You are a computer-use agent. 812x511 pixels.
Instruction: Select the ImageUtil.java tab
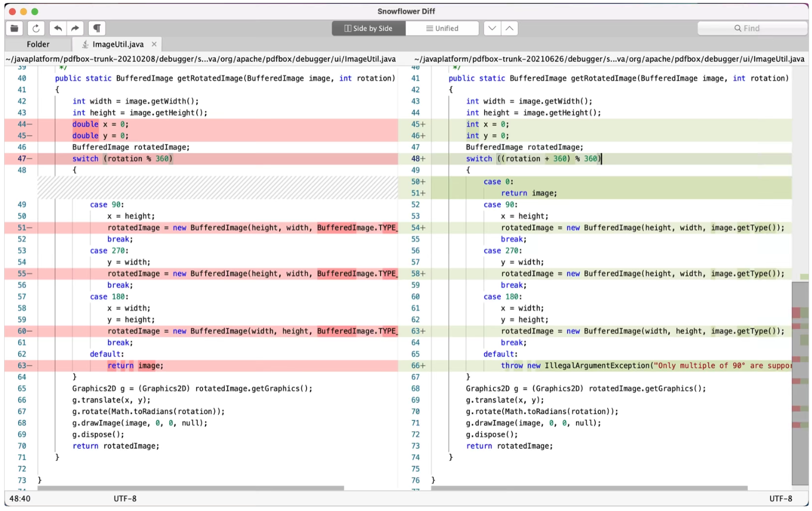click(118, 44)
